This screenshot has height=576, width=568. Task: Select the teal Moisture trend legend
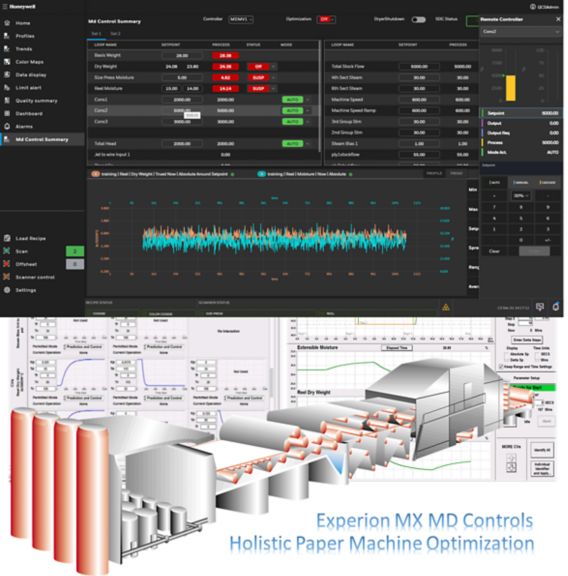(305, 174)
